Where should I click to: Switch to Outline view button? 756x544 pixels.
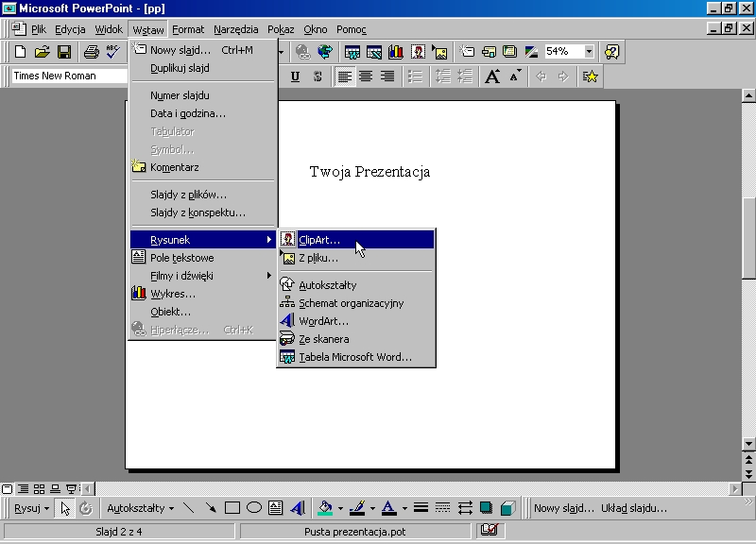pyautogui.click(x=23, y=489)
